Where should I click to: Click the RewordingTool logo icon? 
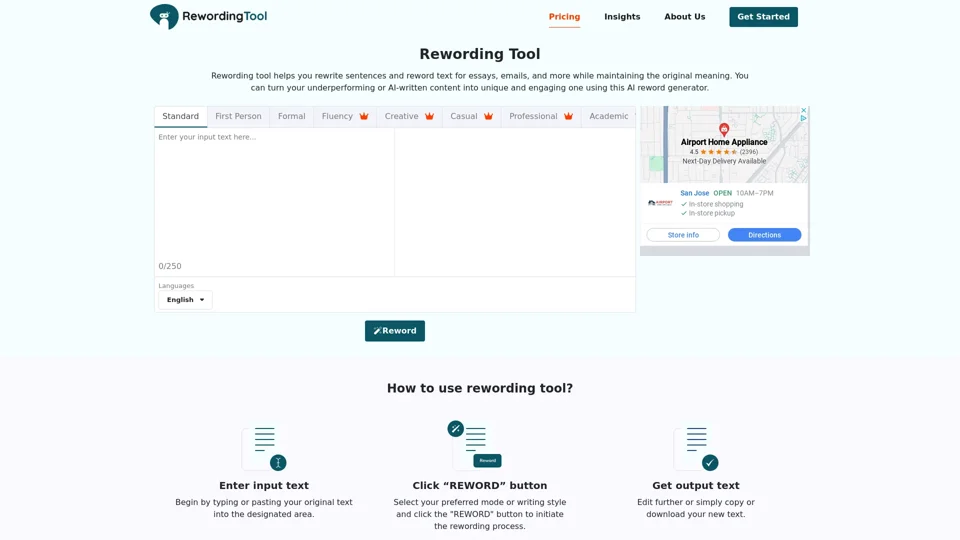pyautogui.click(x=164, y=17)
